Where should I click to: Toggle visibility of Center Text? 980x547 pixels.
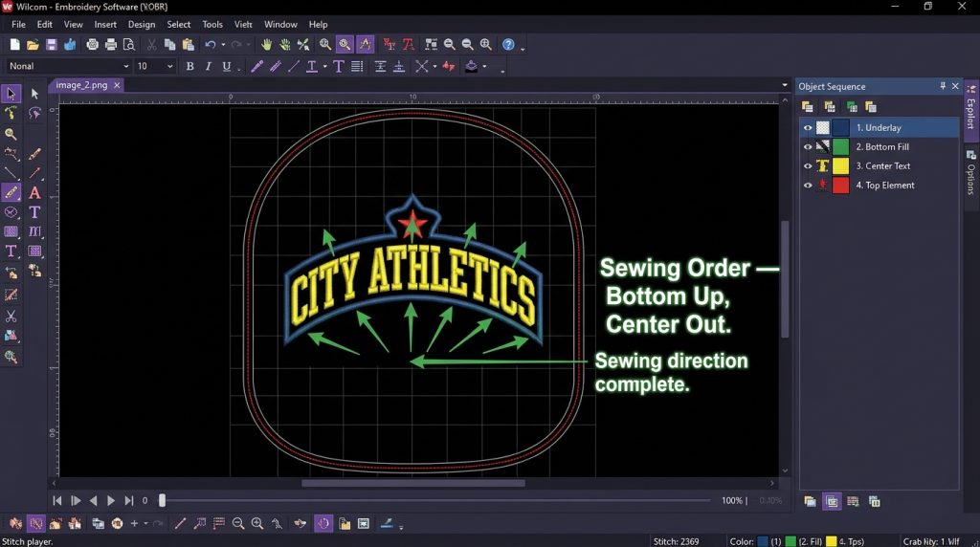pyautogui.click(x=808, y=166)
